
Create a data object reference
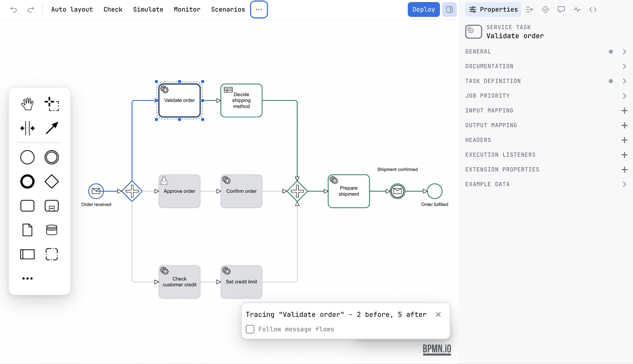tap(27, 230)
